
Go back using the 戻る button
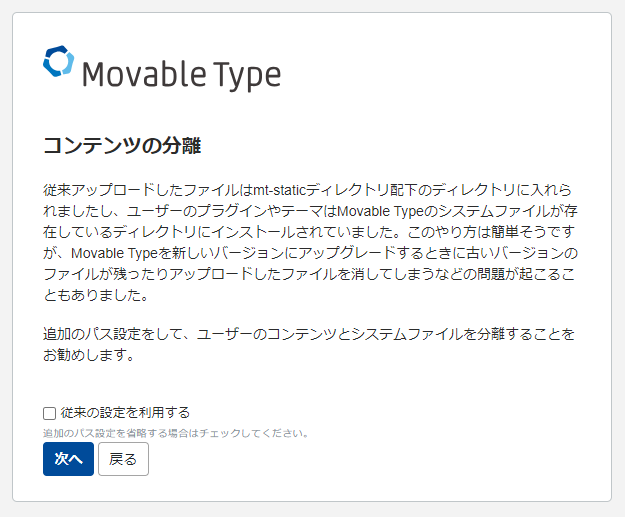tap(123, 459)
